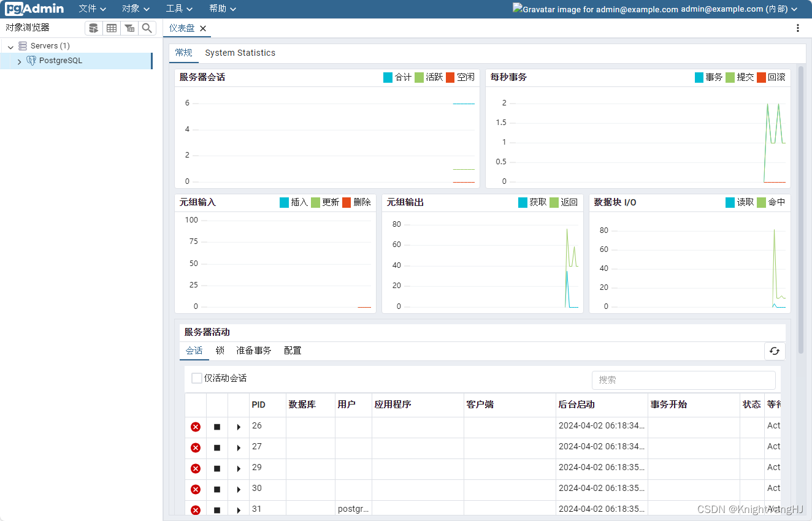The image size is (812, 521).
Task: Close the 仪表盘 tab
Action: click(x=203, y=28)
